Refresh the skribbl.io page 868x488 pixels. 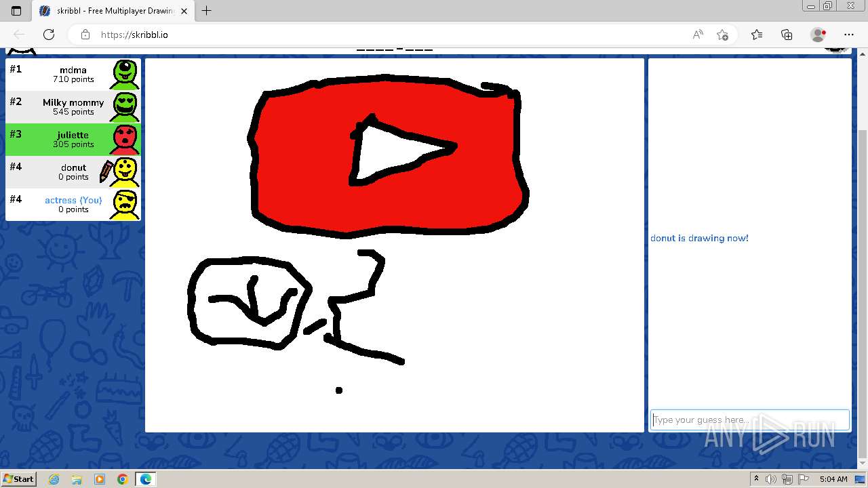tap(49, 35)
